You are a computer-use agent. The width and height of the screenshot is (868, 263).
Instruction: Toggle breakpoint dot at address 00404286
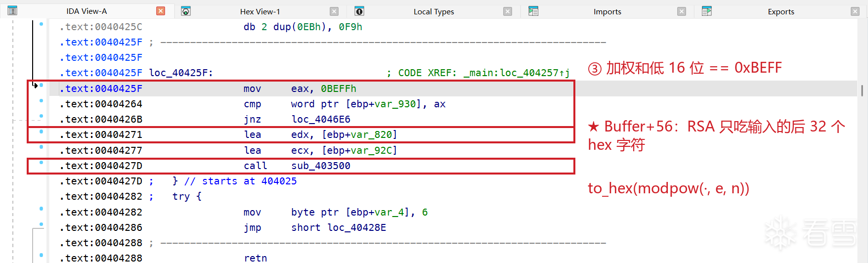click(x=41, y=224)
